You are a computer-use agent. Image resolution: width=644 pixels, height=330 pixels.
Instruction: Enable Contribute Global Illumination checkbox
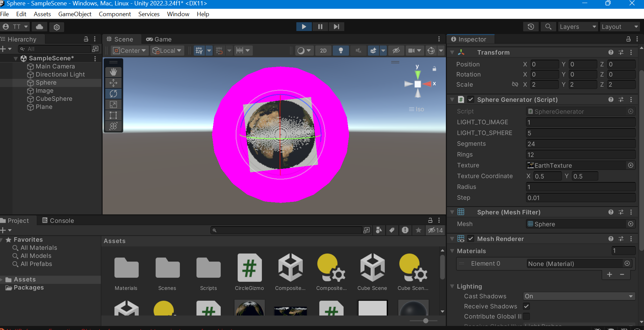526,316
